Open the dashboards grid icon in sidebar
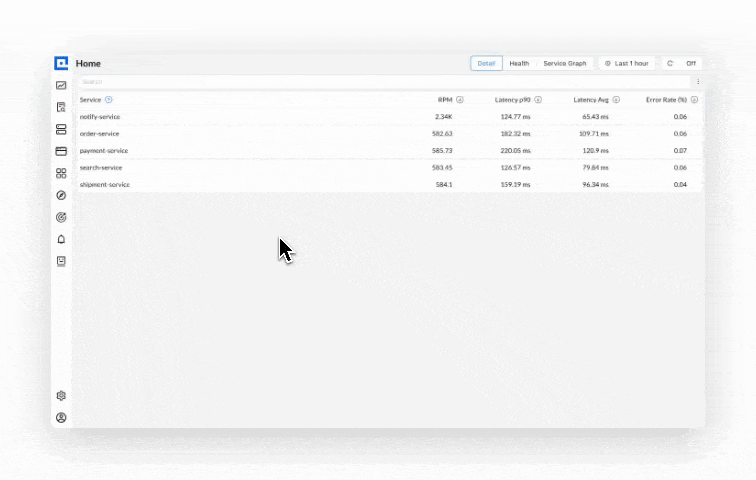The image size is (756, 480). point(61,173)
